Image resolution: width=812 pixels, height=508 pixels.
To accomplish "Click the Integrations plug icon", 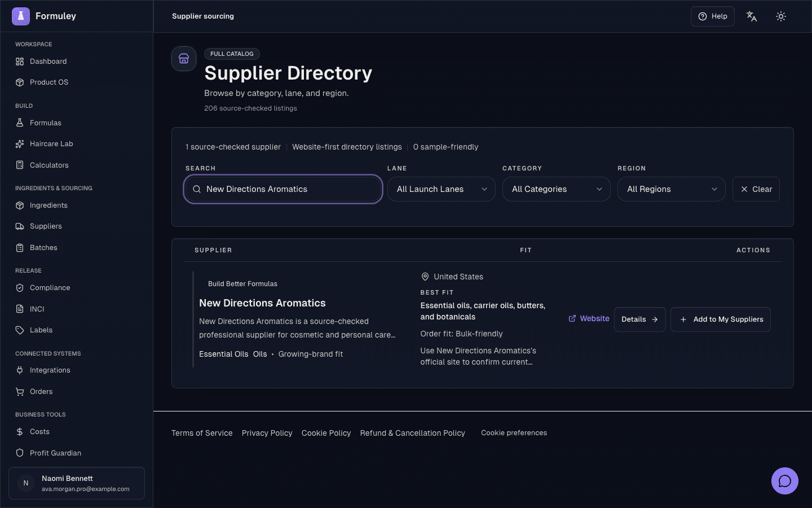I will coord(20,370).
